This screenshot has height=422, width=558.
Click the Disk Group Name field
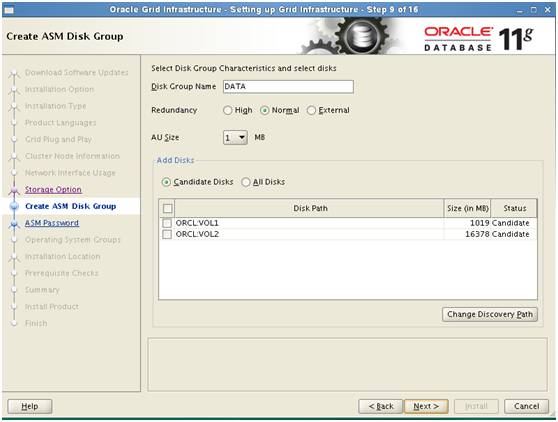[288, 86]
